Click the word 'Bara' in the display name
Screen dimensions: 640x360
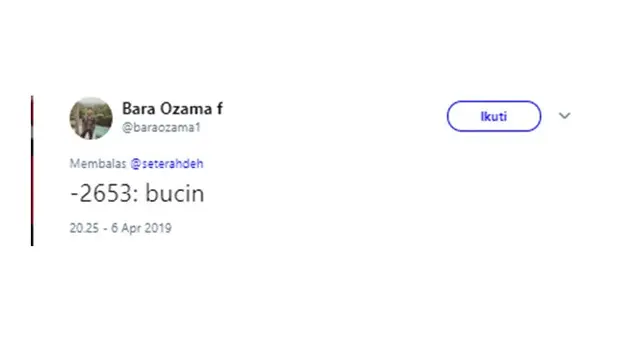tap(139, 109)
